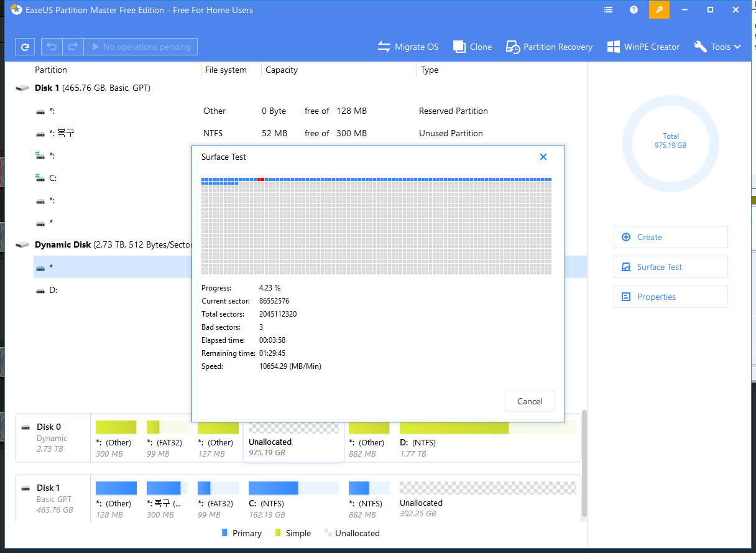Image resolution: width=756 pixels, height=553 pixels.
Task: Launch Partition Recovery
Action: coord(549,47)
